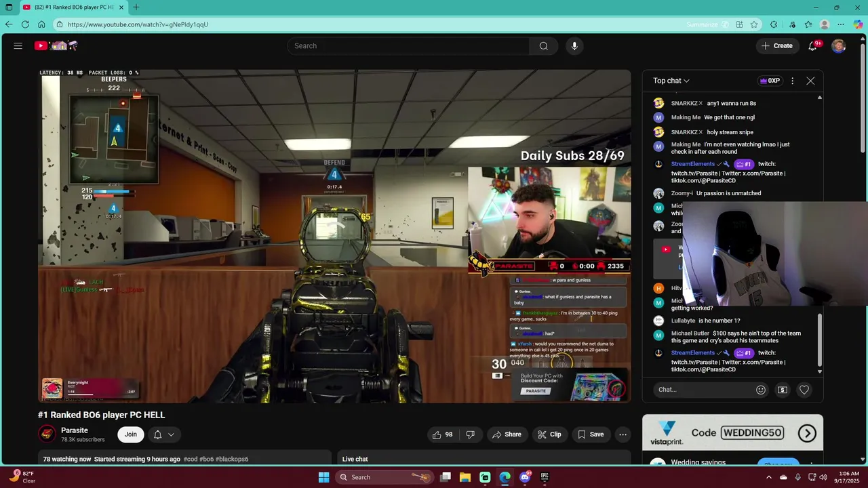The width and height of the screenshot is (868, 488).
Task: Expand the Top chat dropdown
Action: (x=671, y=81)
